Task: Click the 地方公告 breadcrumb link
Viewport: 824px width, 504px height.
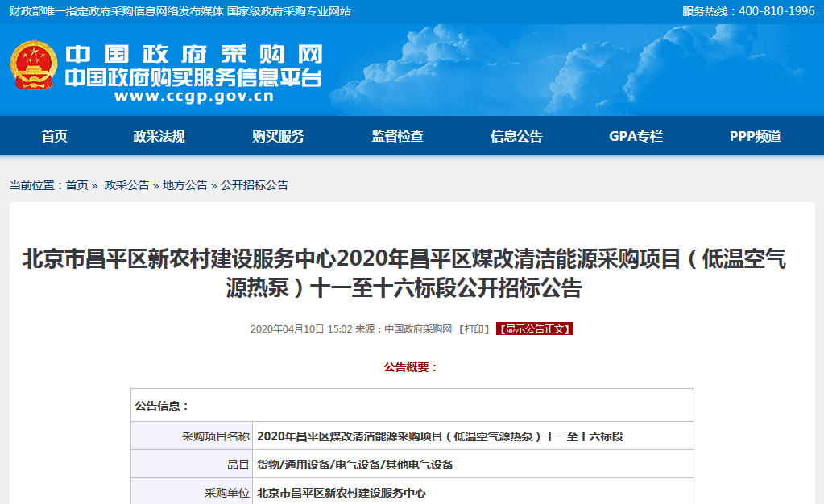Action: click(184, 185)
